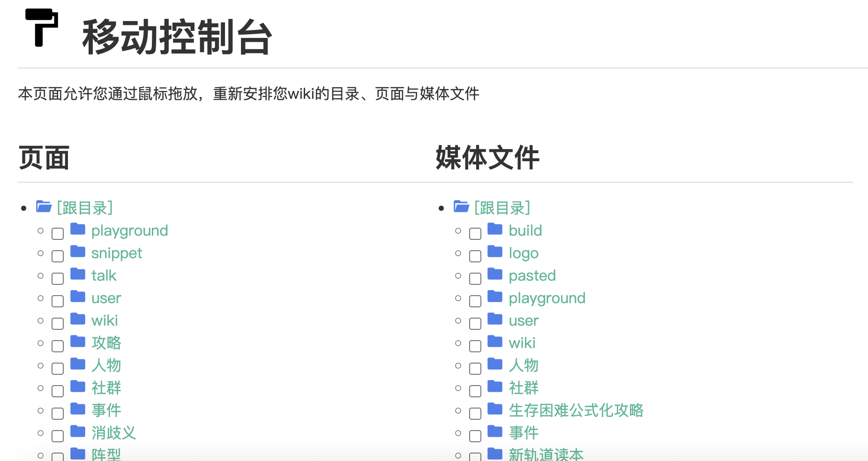Collapse the pages [跟目录] root tree

point(85,208)
